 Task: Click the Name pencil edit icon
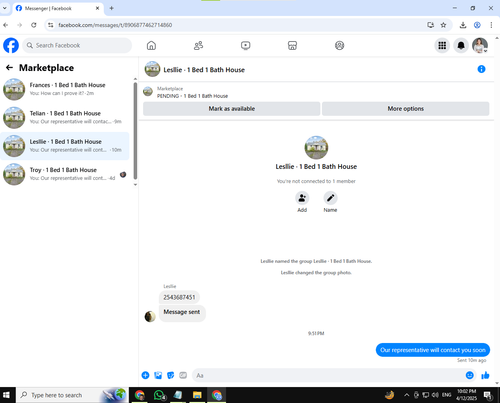click(x=330, y=198)
